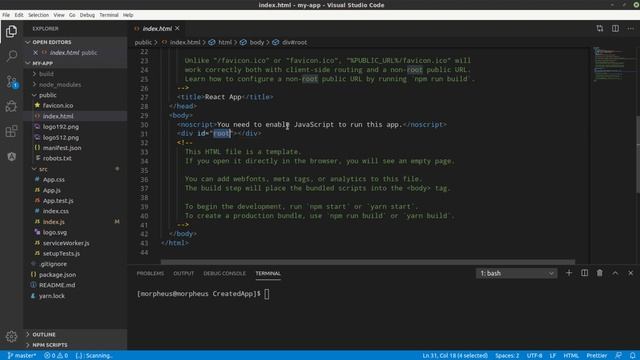The height and width of the screenshot is (360, 640).
Task: Close the terminal panel
Action: pyautogui.click(x=631, y=273)
